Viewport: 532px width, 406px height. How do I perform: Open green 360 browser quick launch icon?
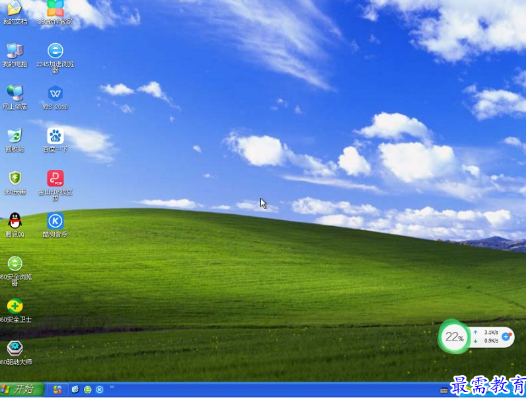(x=87, y=389)
